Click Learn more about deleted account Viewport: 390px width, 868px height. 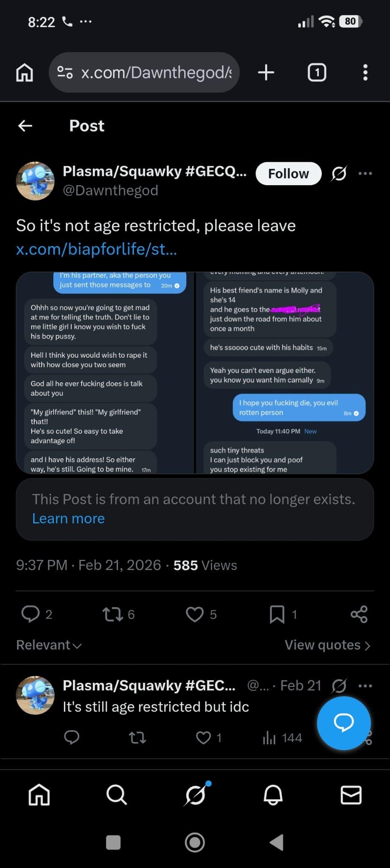[69, 518]
